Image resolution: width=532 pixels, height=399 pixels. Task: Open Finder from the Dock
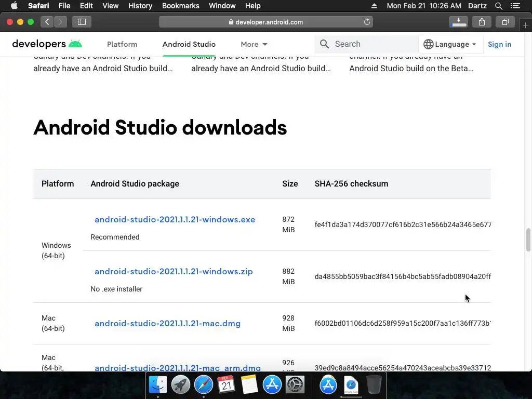158,385
